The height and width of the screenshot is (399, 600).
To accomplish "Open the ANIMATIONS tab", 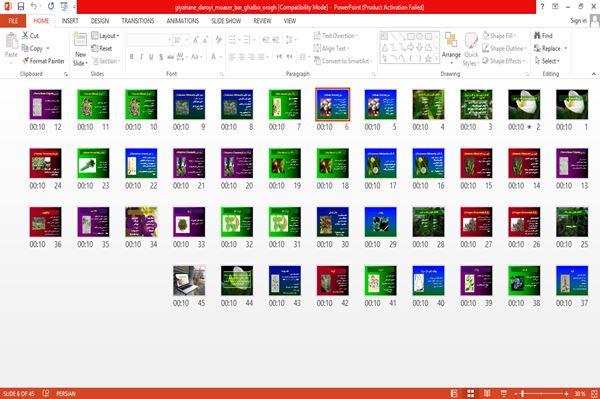I will point(183,21).
